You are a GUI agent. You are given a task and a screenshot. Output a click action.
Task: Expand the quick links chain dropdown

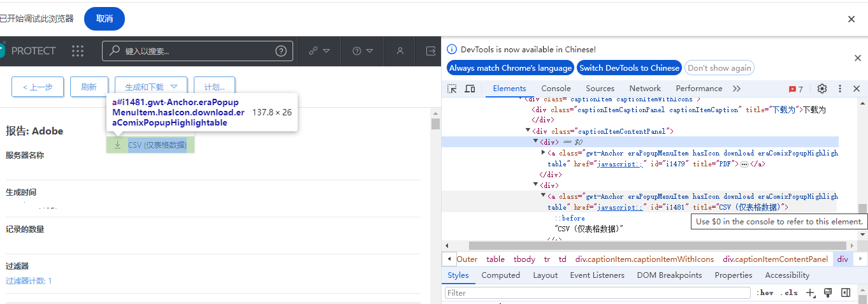(319, 51)
